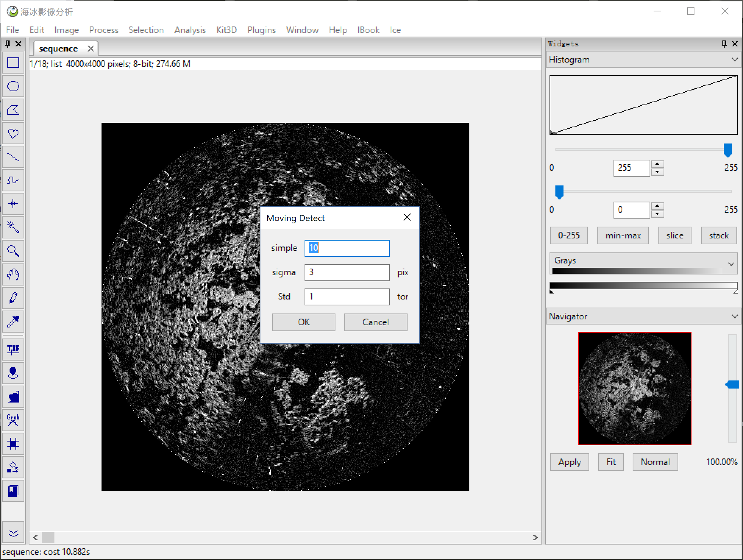Select the polygon selection tool
This screenshot has height=560, width=743.
[x=13, y=110]
